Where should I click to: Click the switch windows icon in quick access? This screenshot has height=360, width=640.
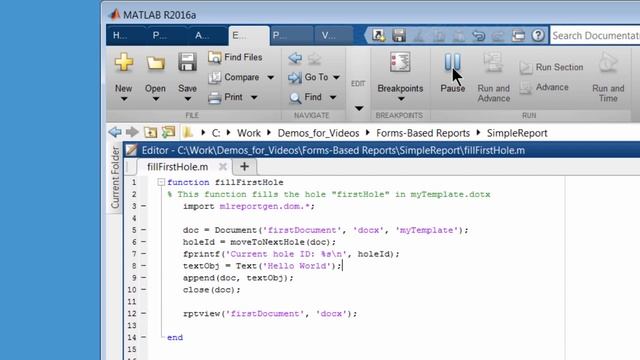[518, 36]
